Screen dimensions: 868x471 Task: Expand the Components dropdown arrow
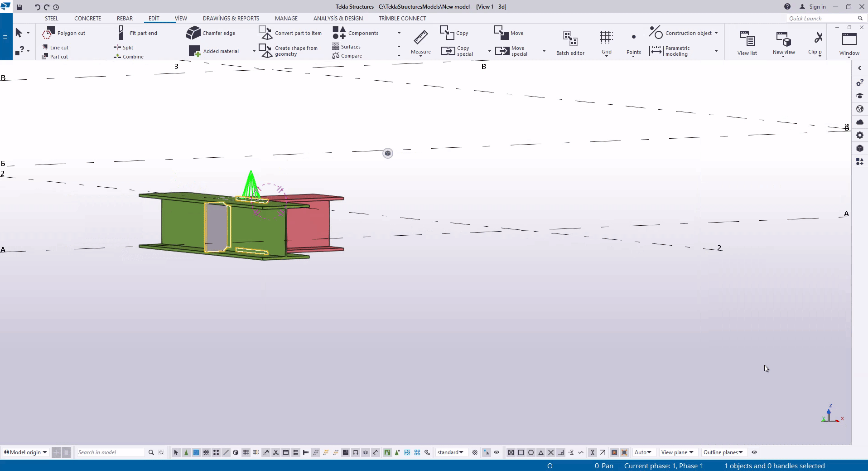[399, 33]
